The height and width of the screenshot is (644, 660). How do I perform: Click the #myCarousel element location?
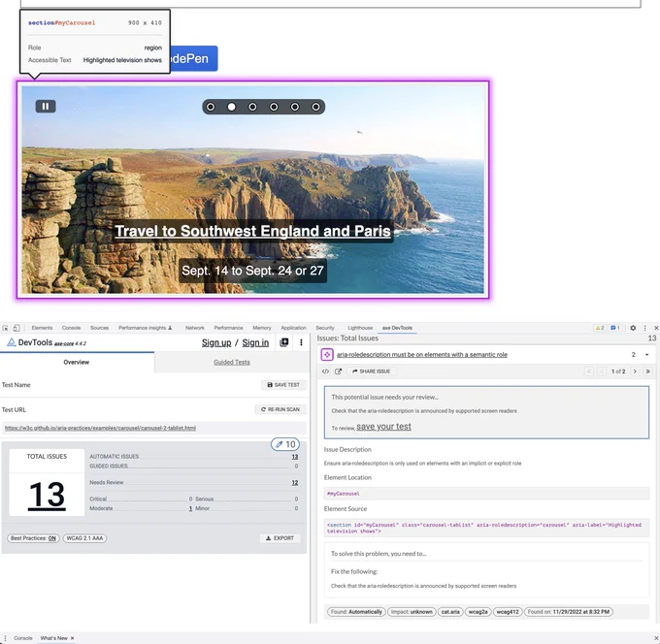343,494
